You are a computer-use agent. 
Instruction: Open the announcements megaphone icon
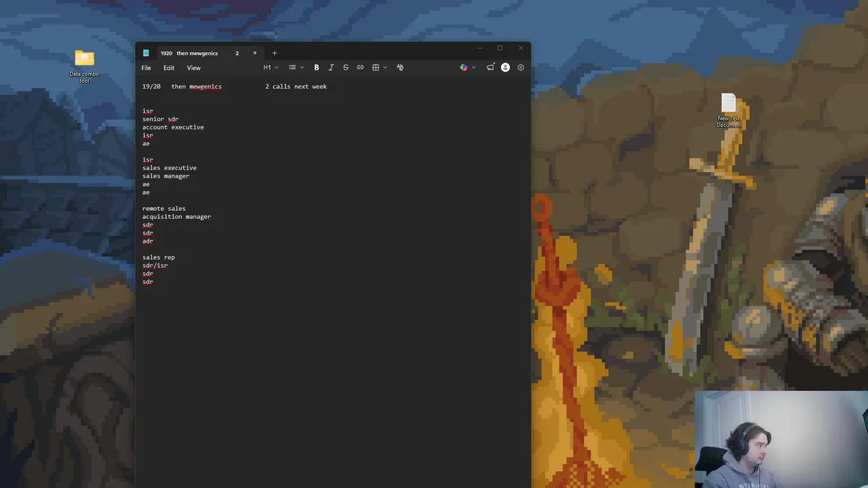pyautogui.click(x=490, y=68)
